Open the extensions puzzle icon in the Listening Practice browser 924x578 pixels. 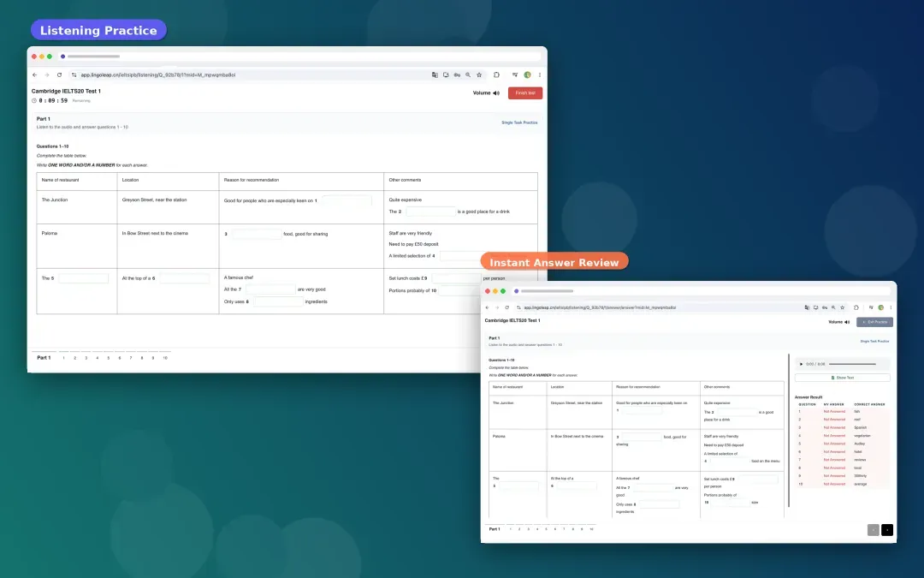click(496, 74)
